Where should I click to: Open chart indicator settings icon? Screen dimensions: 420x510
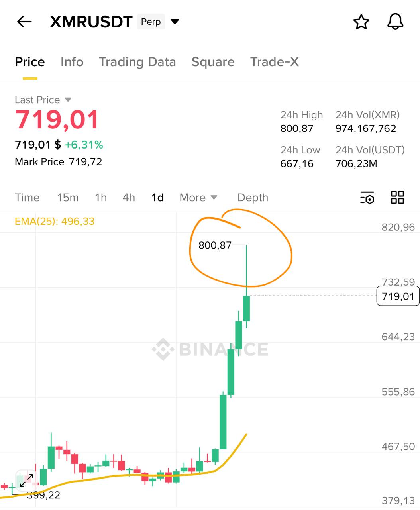[367, 198]
